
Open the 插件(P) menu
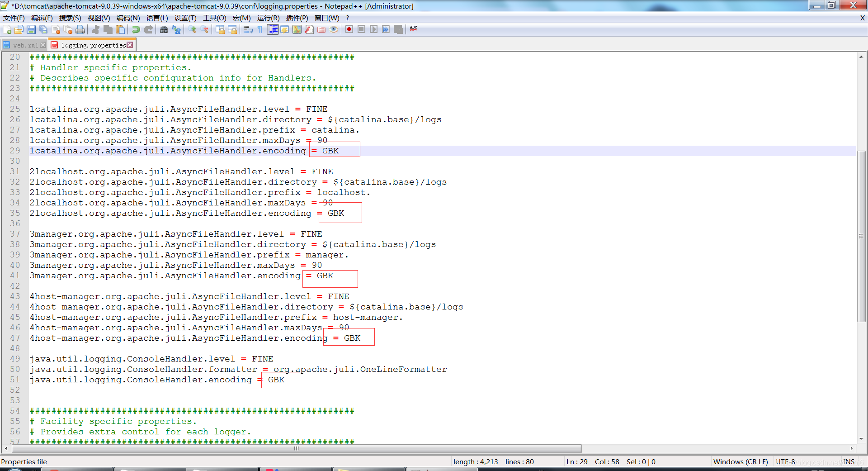pos(297,18)
